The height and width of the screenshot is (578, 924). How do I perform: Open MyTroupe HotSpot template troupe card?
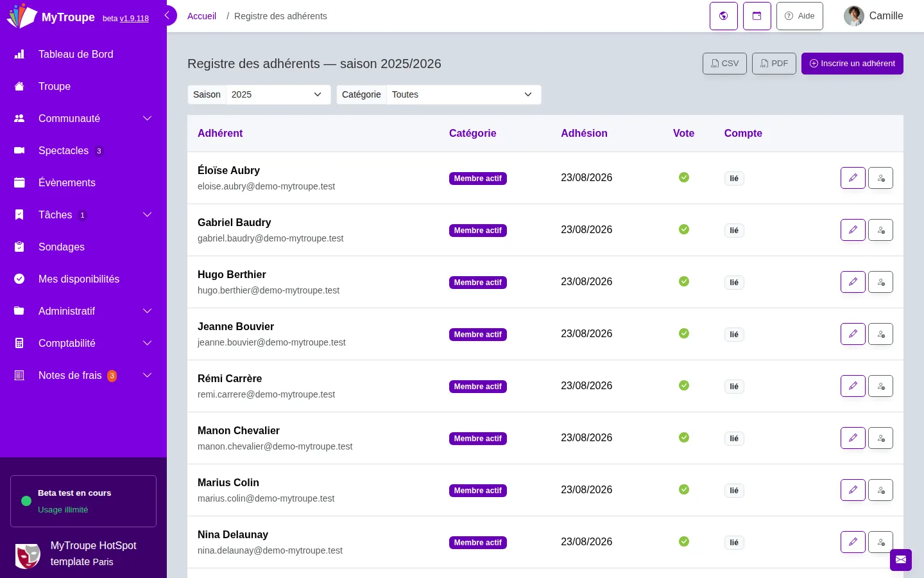pos(83,554)
